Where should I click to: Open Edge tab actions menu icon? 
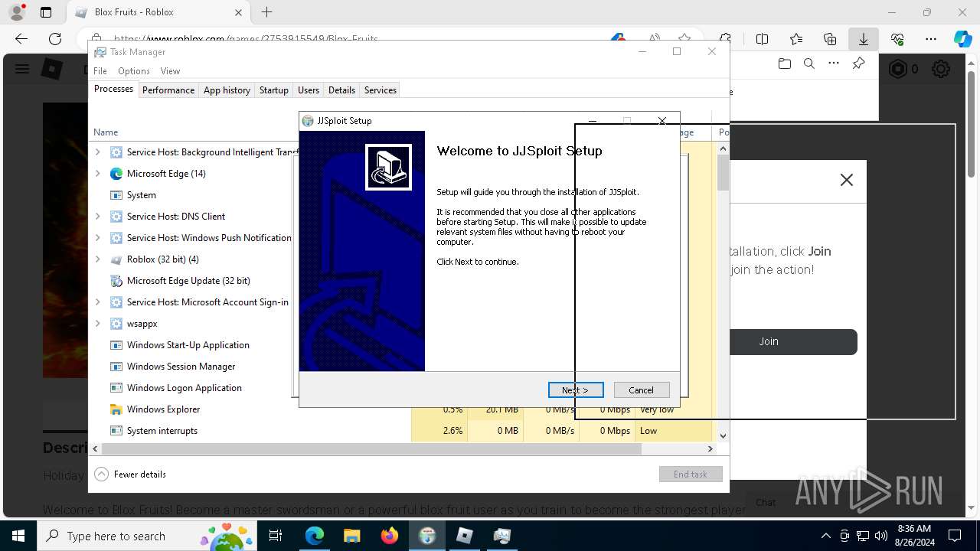tap(46, 12)
